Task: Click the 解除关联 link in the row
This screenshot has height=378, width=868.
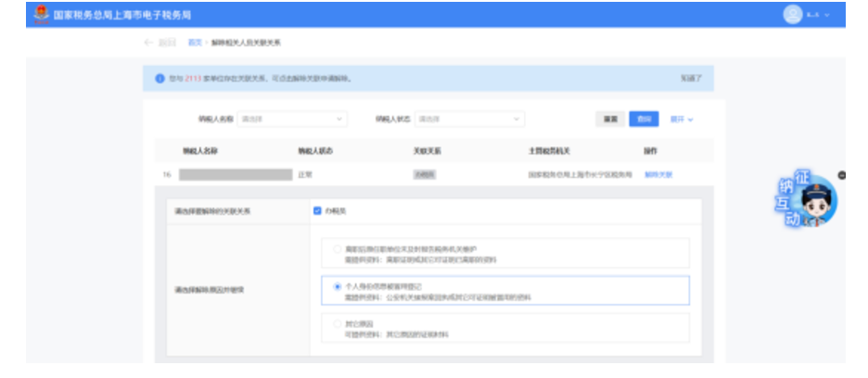Action: pyautogui.click(x=657, y=174)
